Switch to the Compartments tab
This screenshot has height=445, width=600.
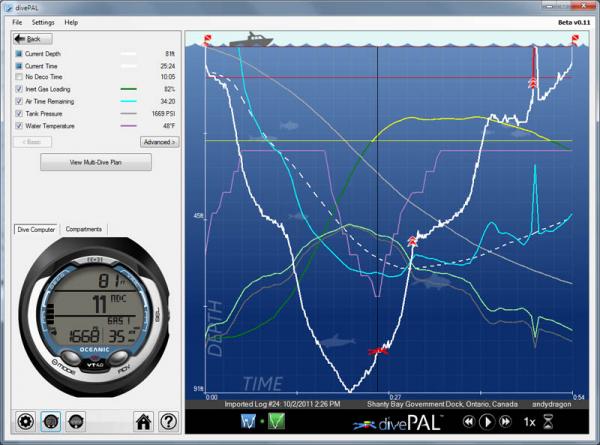[x=83, y=229]
